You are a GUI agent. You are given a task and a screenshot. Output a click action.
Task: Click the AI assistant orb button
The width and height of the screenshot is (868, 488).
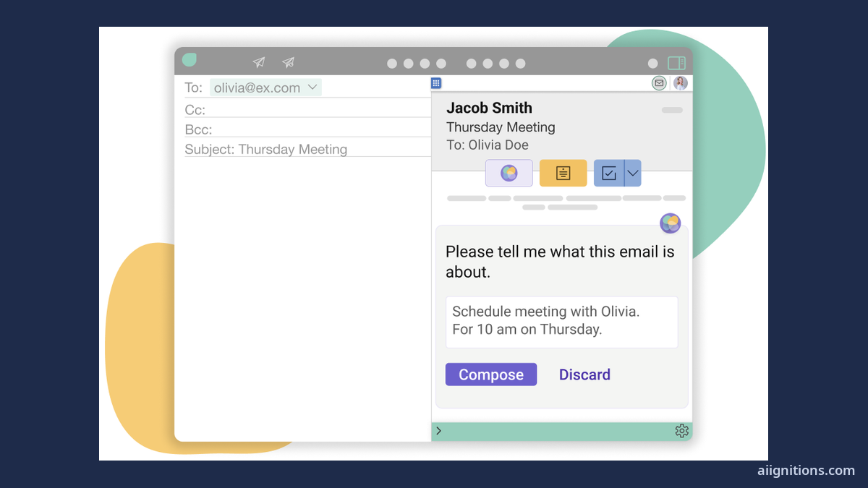(509, 174)
